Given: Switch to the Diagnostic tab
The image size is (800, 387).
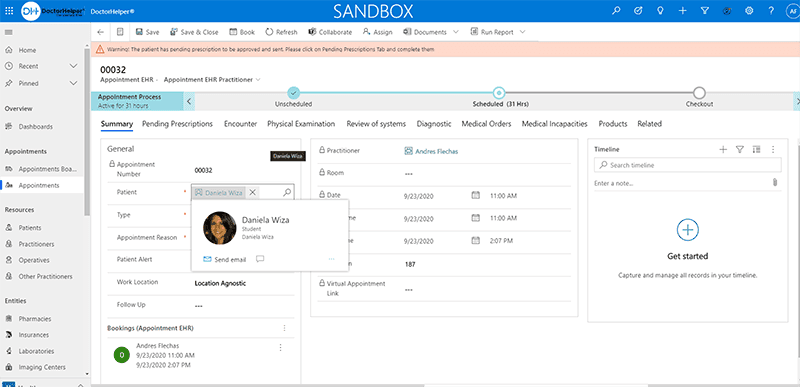Looking at the screenshot, I should 434,124.
